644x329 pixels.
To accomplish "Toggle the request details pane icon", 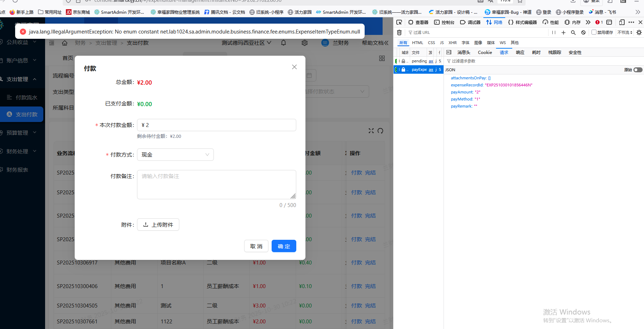I will 449,52.
